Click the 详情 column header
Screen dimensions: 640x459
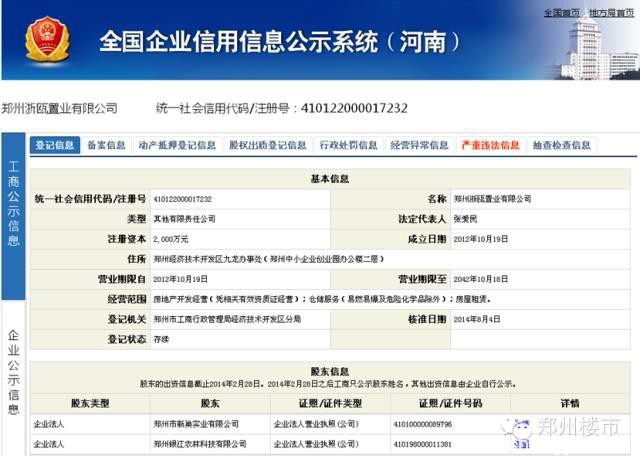coord(570,404)
